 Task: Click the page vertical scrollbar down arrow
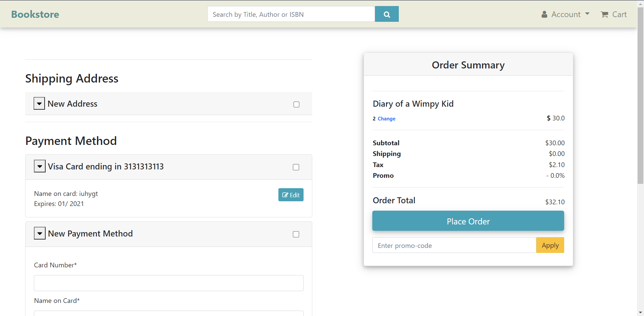(x=640, y=313)
